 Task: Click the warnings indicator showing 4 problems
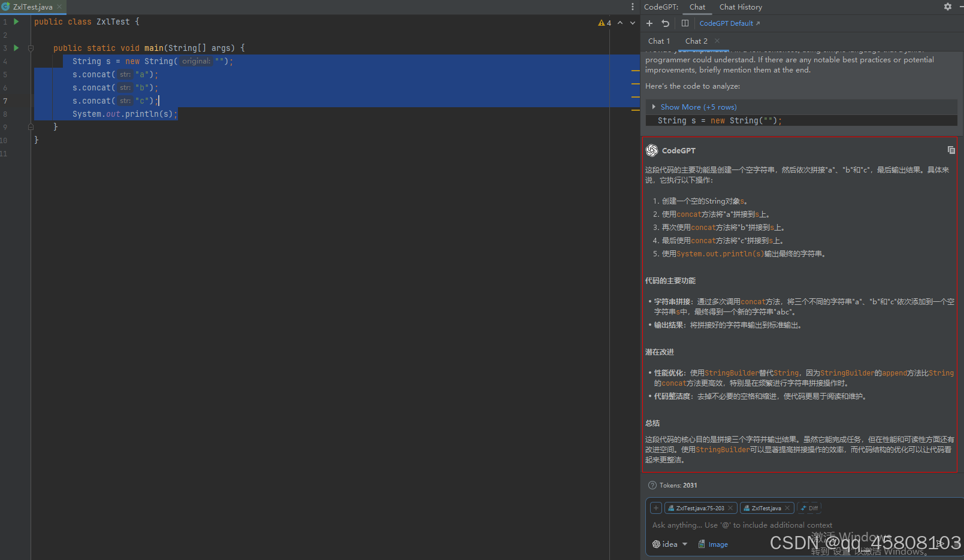pos(605,22)
